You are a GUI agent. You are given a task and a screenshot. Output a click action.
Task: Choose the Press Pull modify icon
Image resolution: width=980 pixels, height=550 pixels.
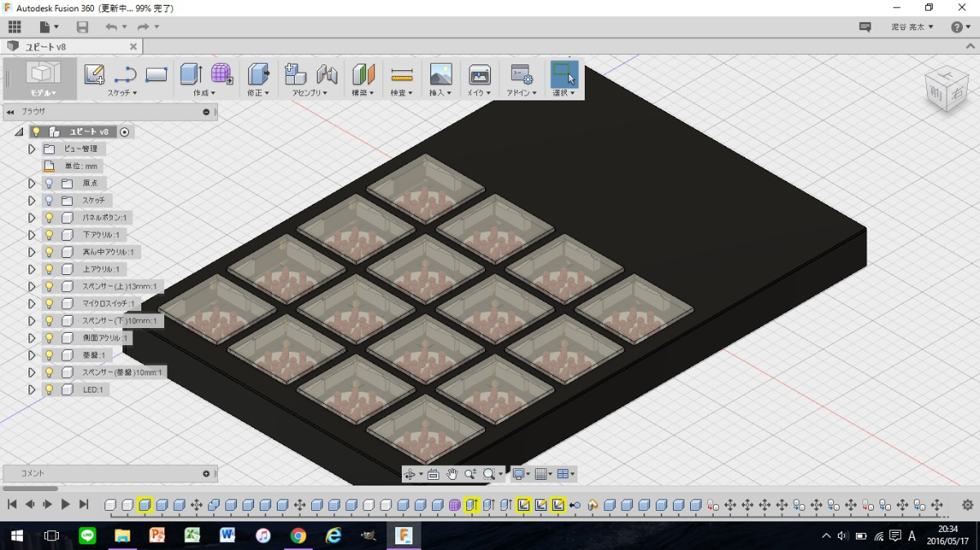(x=259, y=74)
